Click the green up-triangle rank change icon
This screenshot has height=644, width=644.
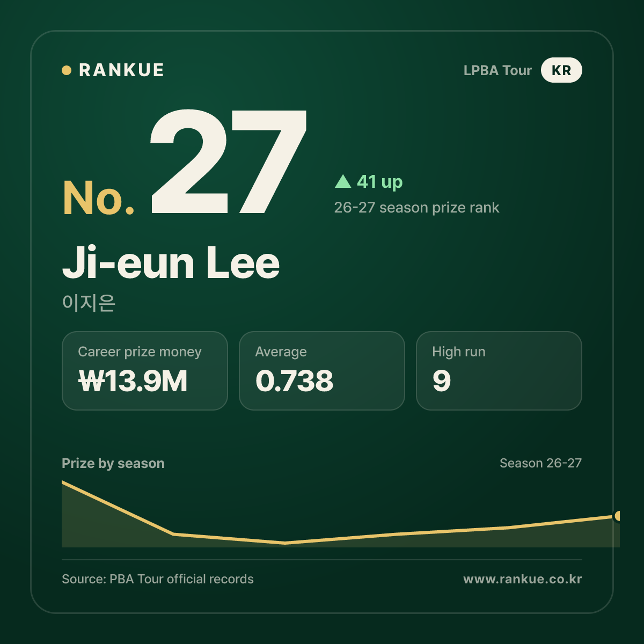pos(343,181)
